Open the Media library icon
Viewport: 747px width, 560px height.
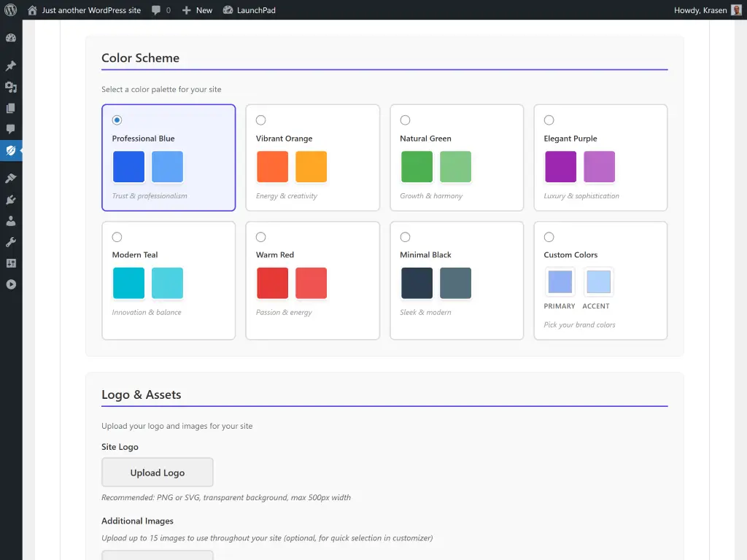tap(11, 87)
